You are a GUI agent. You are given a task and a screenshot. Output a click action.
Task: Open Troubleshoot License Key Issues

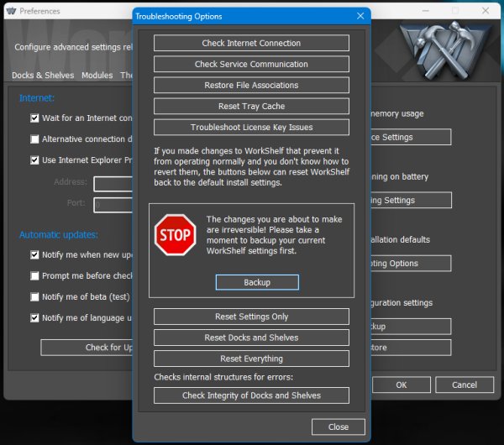click(x=251, y=127)
